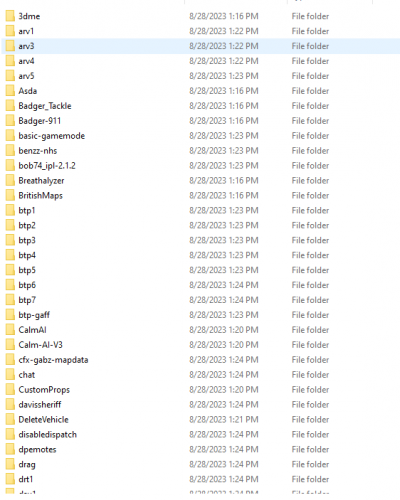The width and height of the screenshot is (400, 500).
Task: Click the Asda folder icon
Action: (x=10, y=91)
